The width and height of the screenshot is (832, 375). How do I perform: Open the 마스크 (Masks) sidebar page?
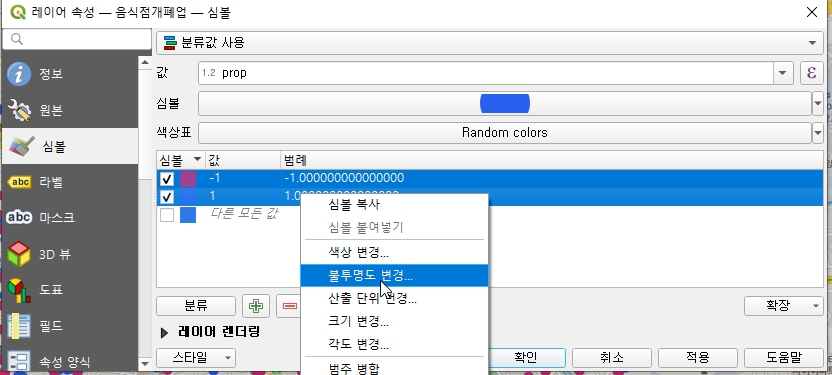coord(70,217)
